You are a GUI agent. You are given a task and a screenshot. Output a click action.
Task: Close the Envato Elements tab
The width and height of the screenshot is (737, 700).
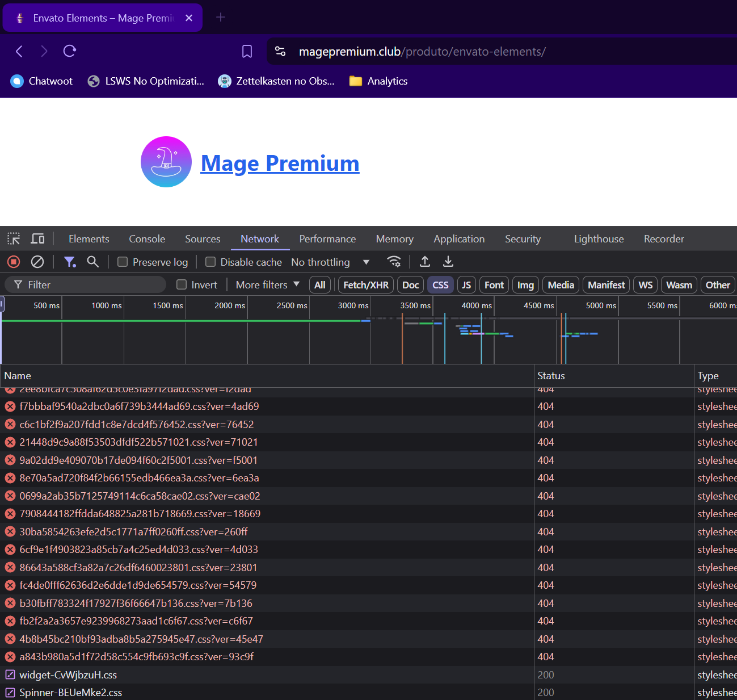[189, 18]
